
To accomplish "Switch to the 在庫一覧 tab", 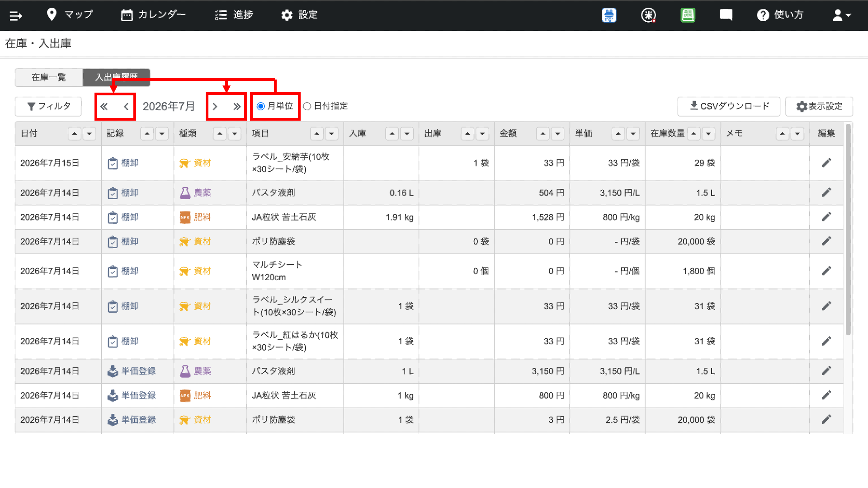I will (x=49, y=77).
